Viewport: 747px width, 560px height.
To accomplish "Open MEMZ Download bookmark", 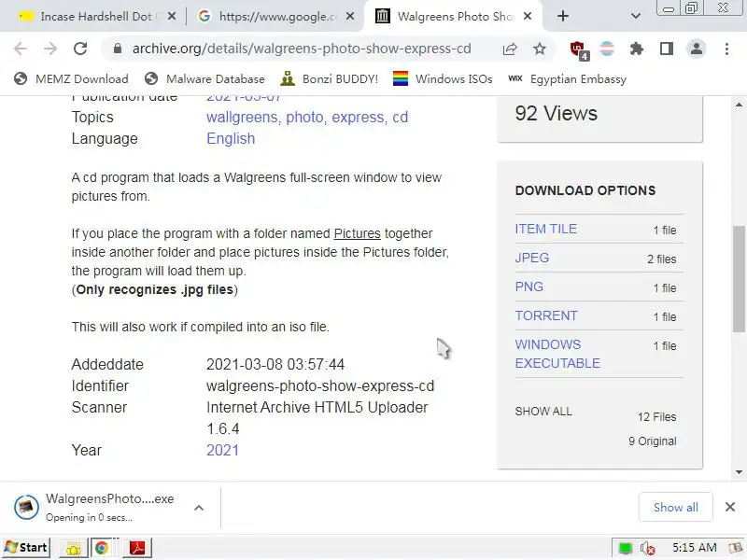I will (72, 79).
